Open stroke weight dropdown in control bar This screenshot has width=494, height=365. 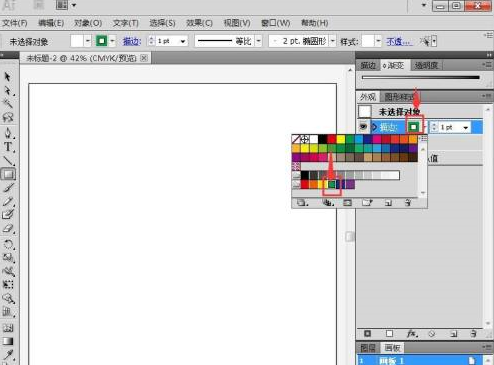(183, 41)
